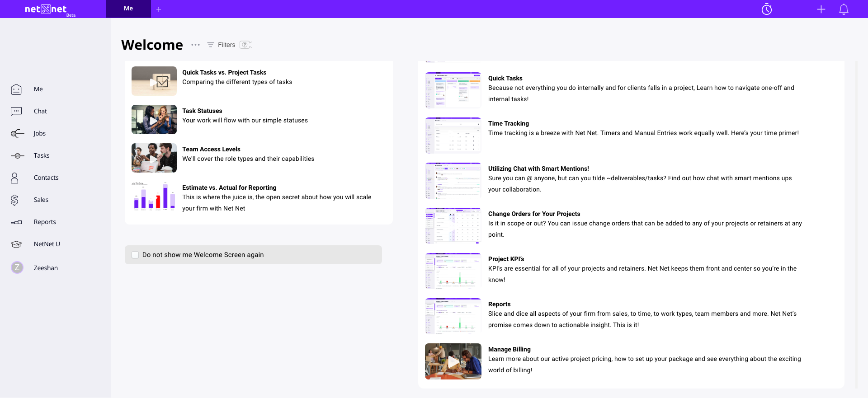Open Manage Billing title
The height and width of the screenshot is (398, 868).
(x=509, y=350)
